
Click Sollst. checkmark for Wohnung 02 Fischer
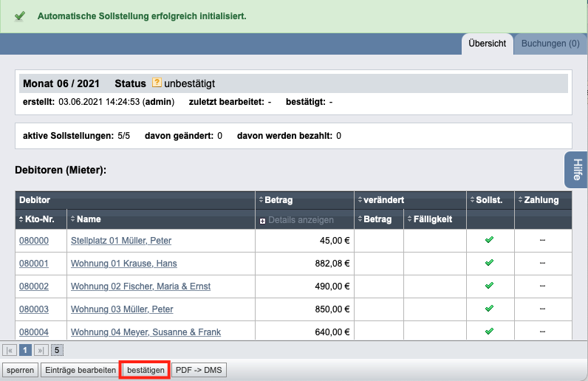[x=489, y=285]
